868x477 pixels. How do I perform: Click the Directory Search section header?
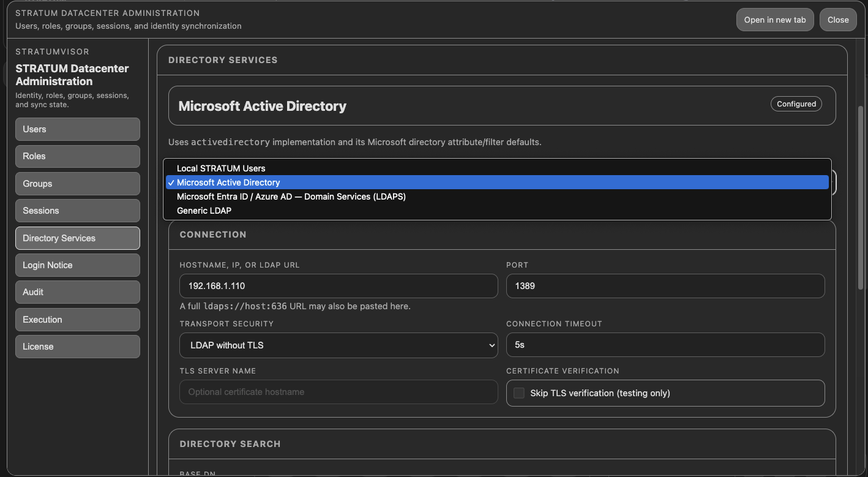click(230, 444)
